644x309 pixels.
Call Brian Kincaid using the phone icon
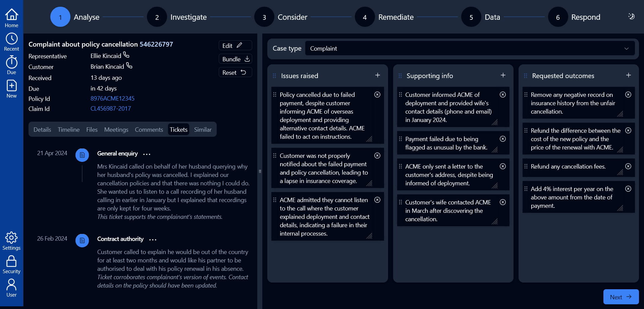tap(129, 66)
